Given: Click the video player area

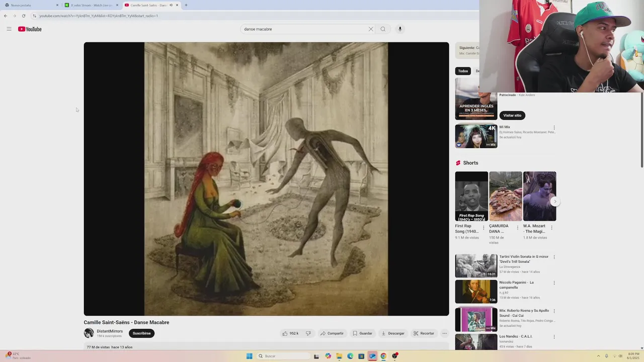Looking at the screenshot, I should pos(266,179).
